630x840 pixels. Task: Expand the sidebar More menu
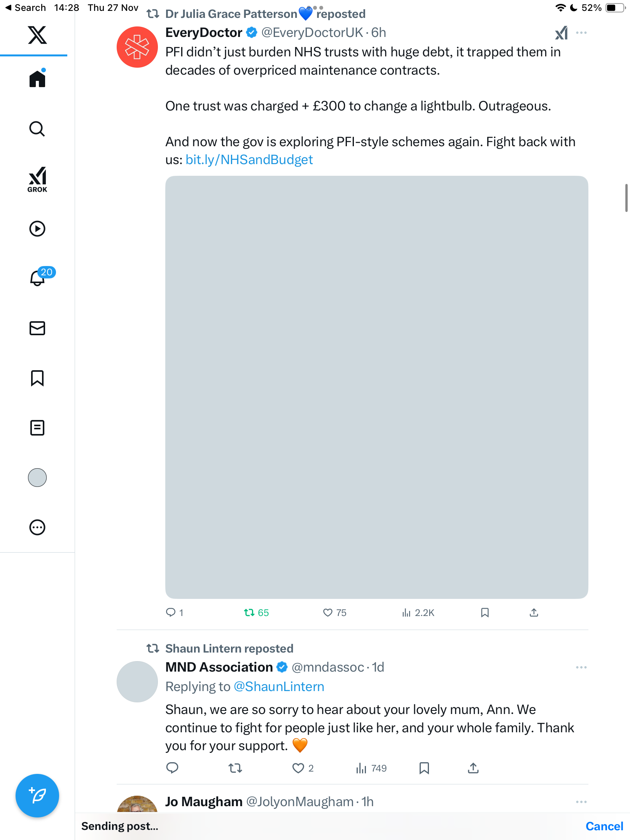[37, 527]
